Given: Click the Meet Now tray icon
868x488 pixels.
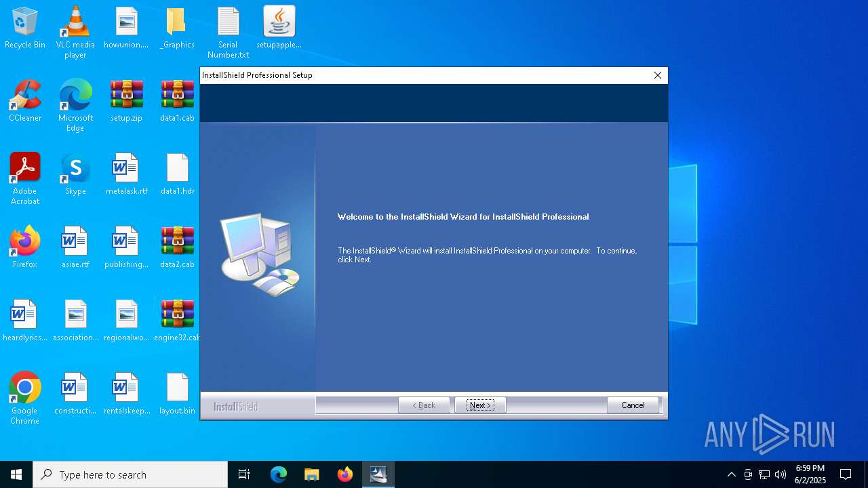Looking at the screenshot, I should [748, 474].
